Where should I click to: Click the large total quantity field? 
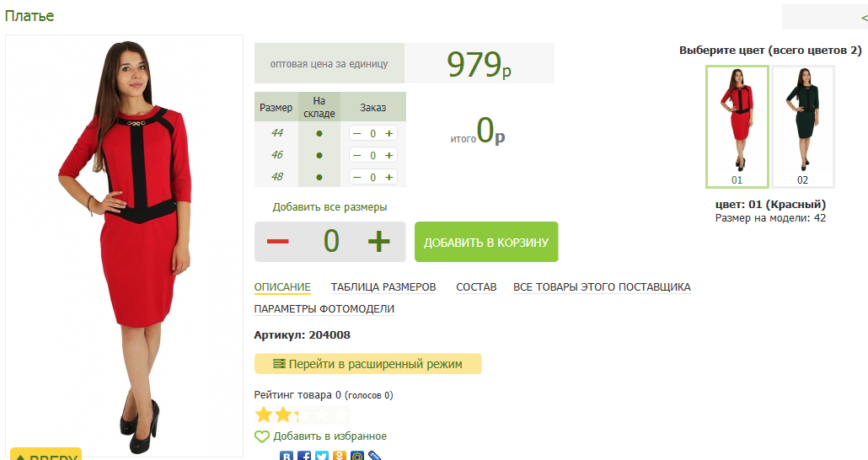(x=331, y=241)
